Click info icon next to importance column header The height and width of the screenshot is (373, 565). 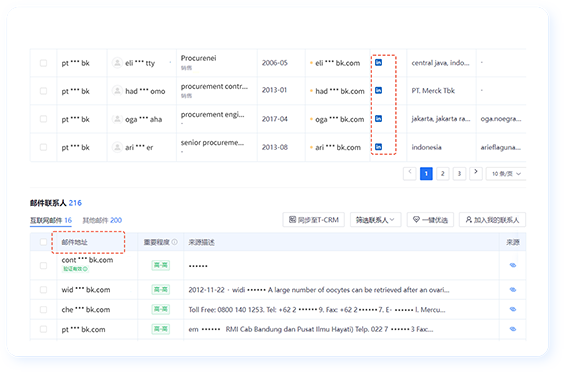pos(174,242)
